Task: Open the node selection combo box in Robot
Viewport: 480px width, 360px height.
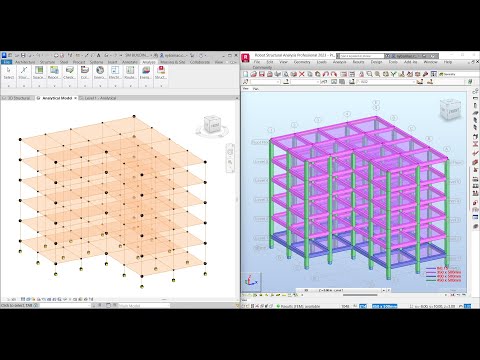Action: tap(264, 82)
